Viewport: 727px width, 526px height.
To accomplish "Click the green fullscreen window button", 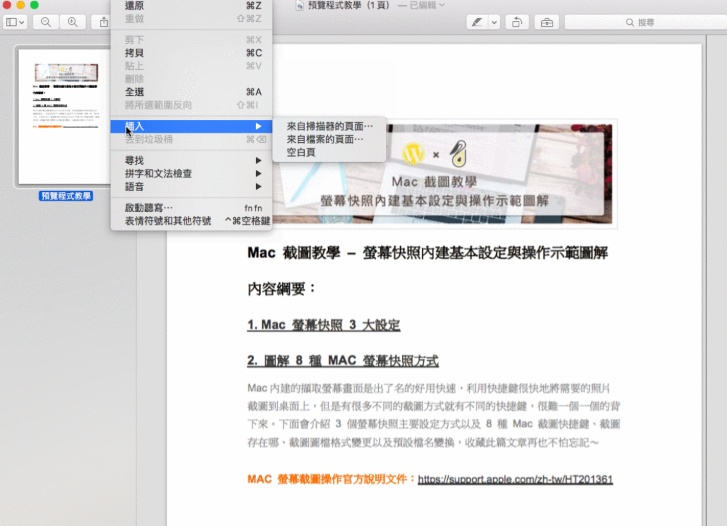I will pyautogui.click(x=34, y=5).
